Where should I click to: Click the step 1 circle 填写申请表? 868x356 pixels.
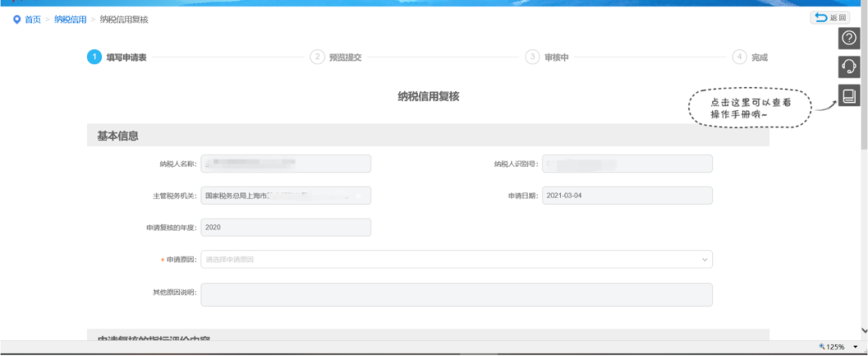coord(95,57)
